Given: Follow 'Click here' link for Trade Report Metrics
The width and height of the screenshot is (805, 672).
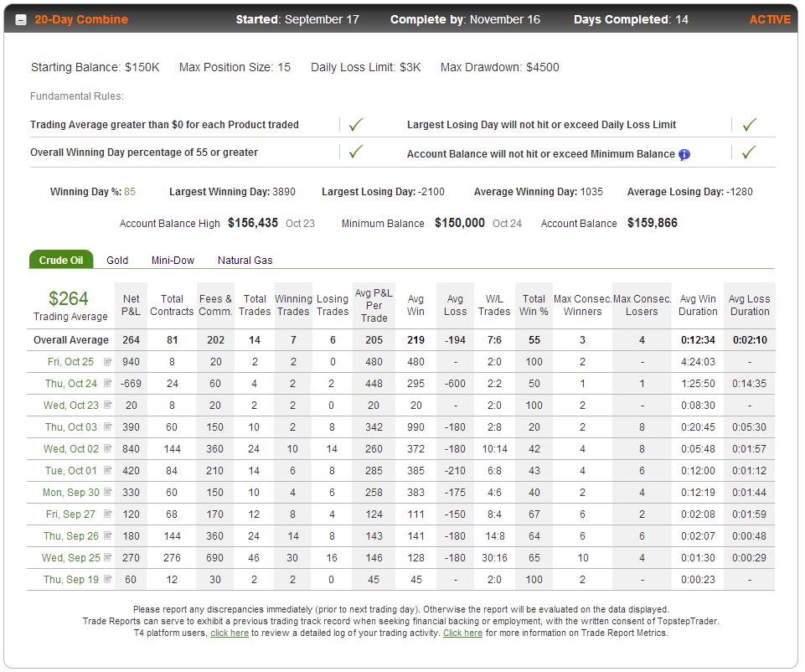Looking at the screenshot, I should click(x=462, y=633).
